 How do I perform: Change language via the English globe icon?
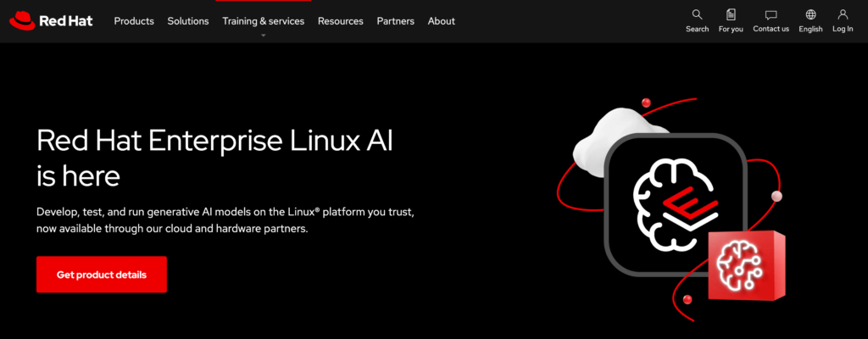coord(810,14)
